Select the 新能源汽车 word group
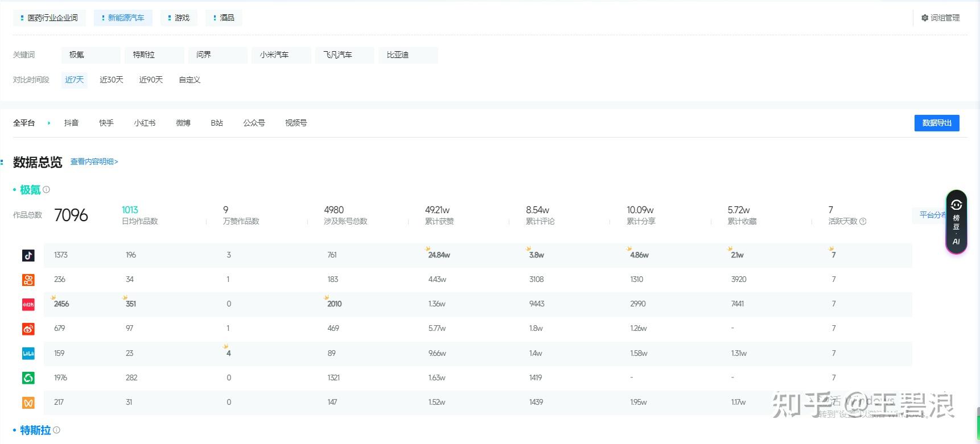 pos(123,18)
